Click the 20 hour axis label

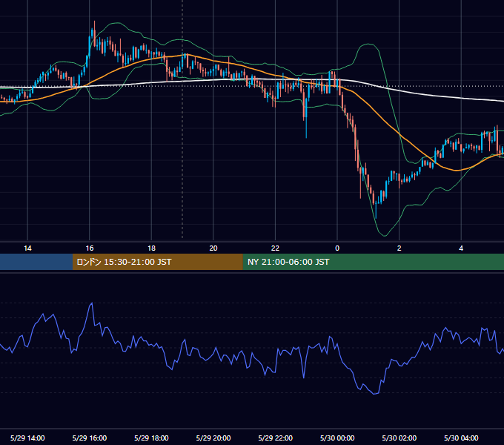point(213,248)
